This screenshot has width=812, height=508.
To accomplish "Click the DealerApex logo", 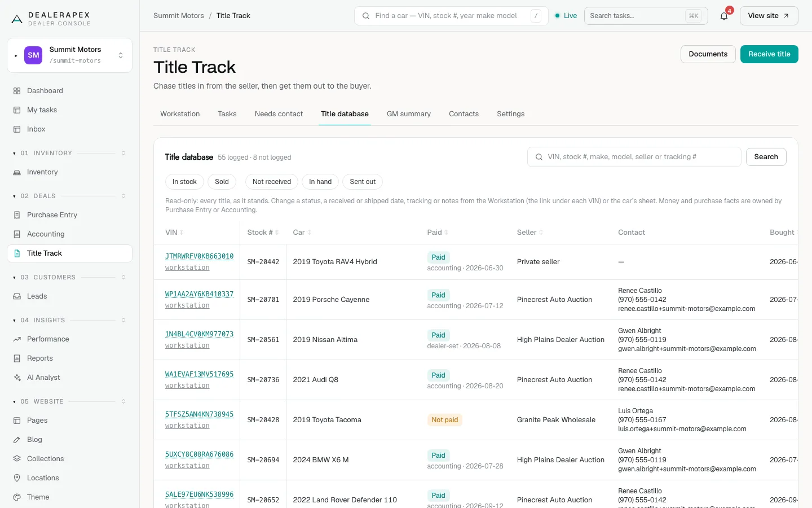I will pos(51,19).
